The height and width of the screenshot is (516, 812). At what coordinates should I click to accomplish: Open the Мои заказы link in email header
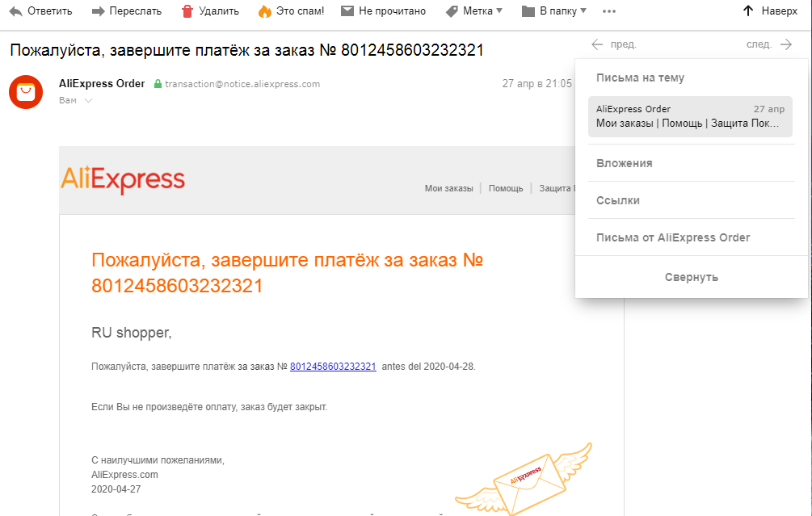tap(449, 188)
